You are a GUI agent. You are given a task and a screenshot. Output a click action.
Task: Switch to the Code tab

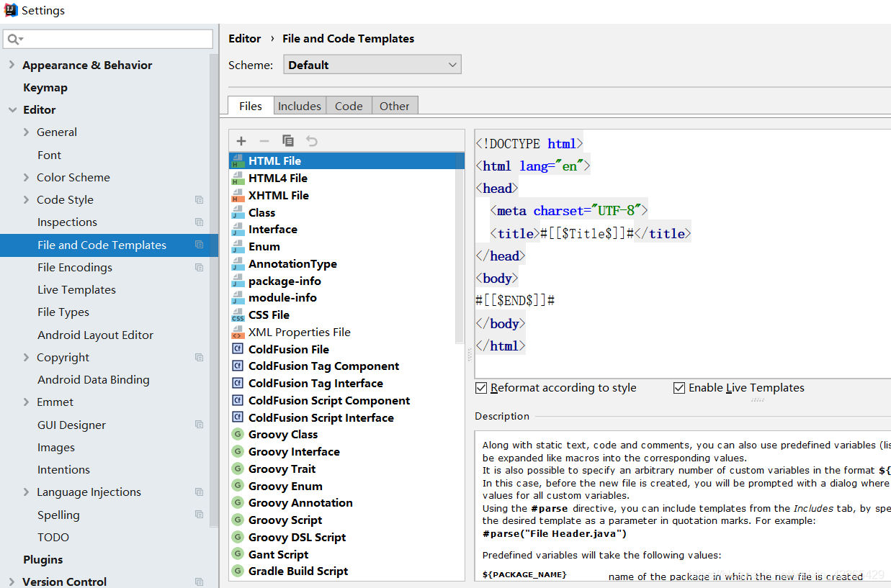(x=349, y=106)
